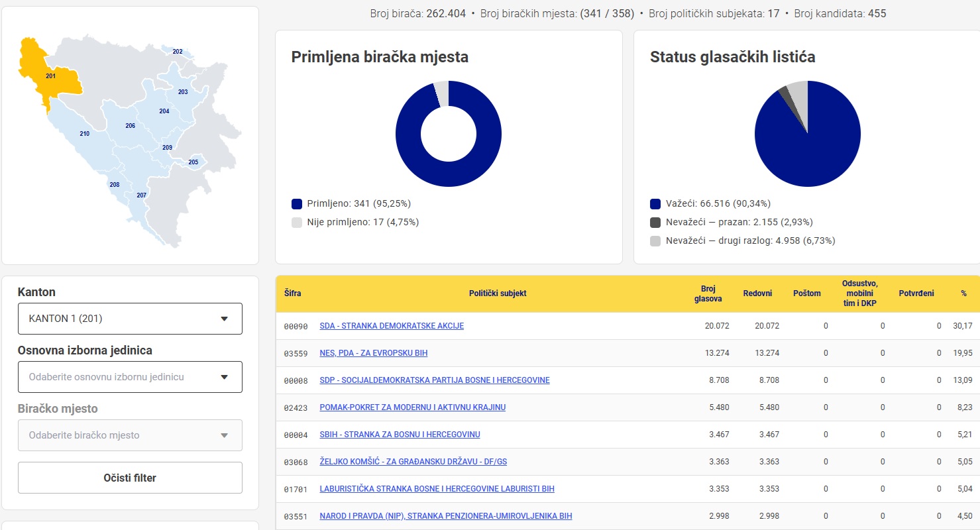The image size is (980, 530).
Task: Select canton 208 on the map
Action: (115, 185)
